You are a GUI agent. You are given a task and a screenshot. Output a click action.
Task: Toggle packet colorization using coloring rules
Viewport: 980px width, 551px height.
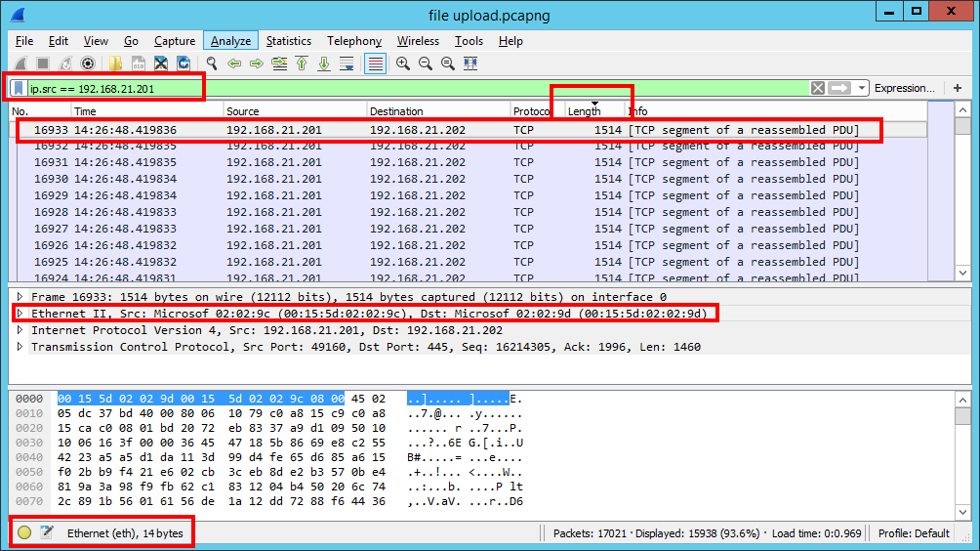(375, 64)
